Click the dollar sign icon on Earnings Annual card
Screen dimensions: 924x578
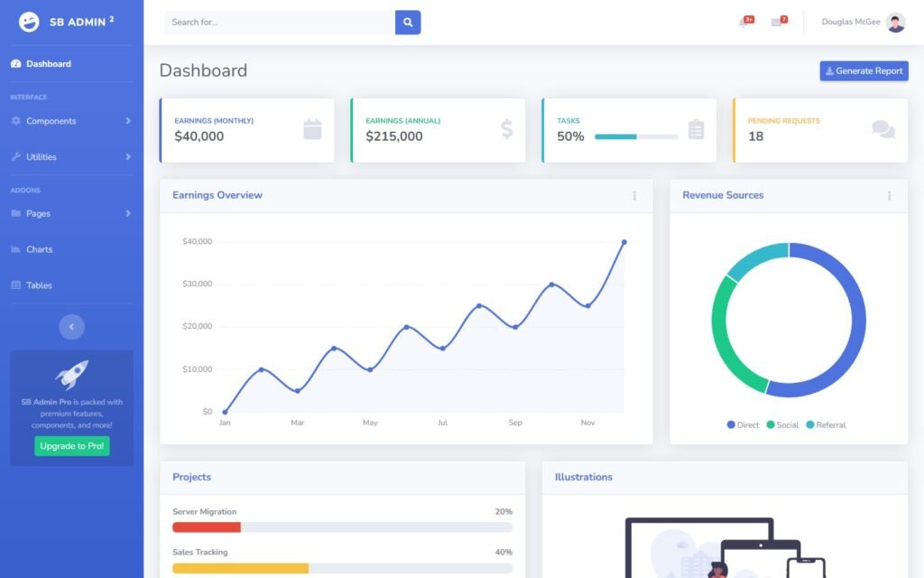507,129
